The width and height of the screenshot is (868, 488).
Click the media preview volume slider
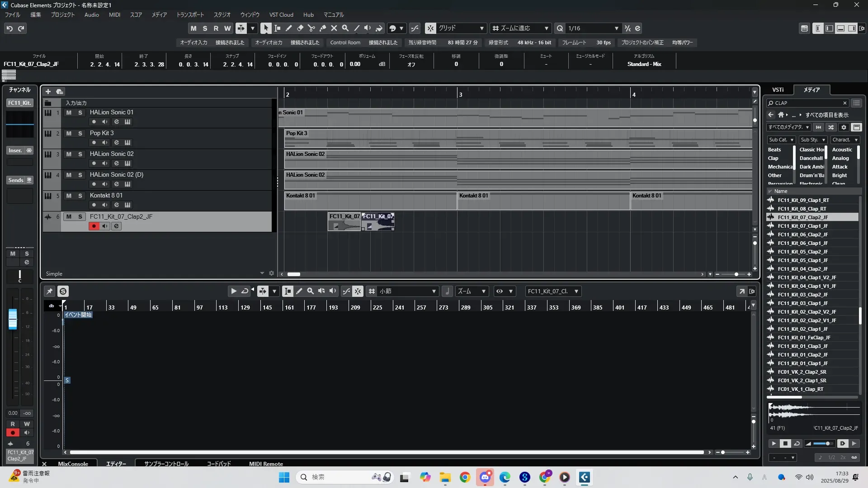click(x=823, y=444)
